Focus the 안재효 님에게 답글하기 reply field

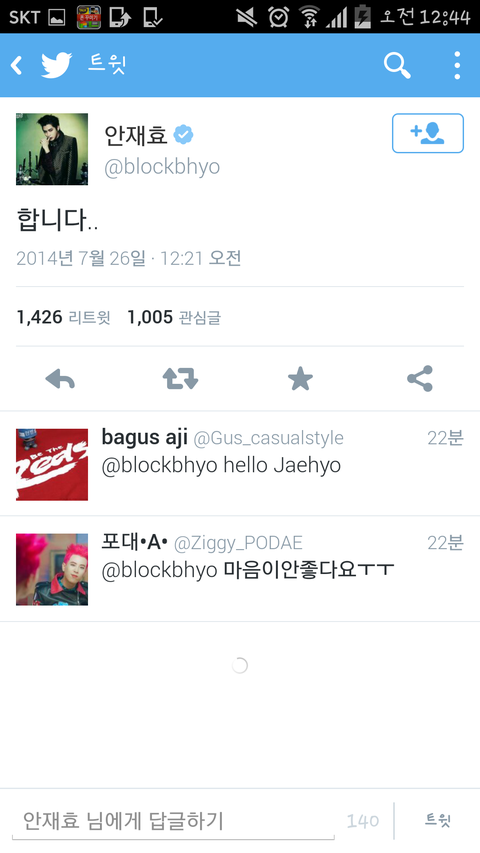tap(173, 821)
